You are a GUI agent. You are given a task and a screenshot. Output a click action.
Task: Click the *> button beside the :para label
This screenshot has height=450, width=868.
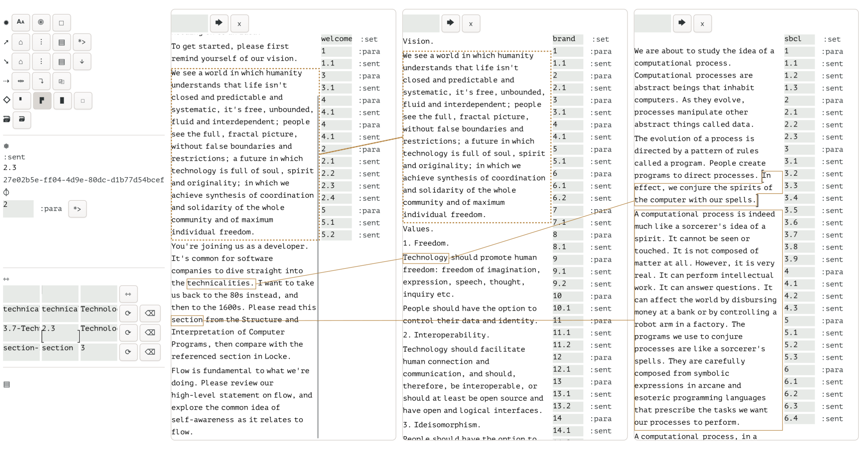click(77, 209)
